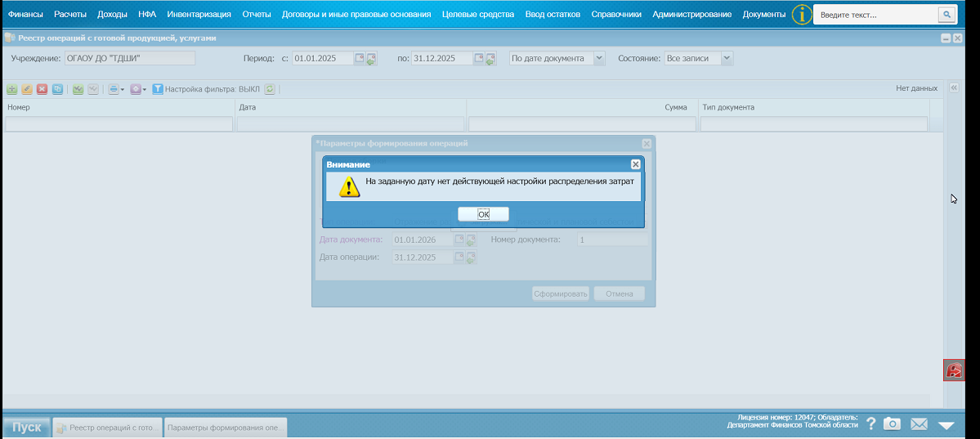The width and height of the screenshot is (980, 439).
Task: Click the Сумма column header
Action: (582, 108)
